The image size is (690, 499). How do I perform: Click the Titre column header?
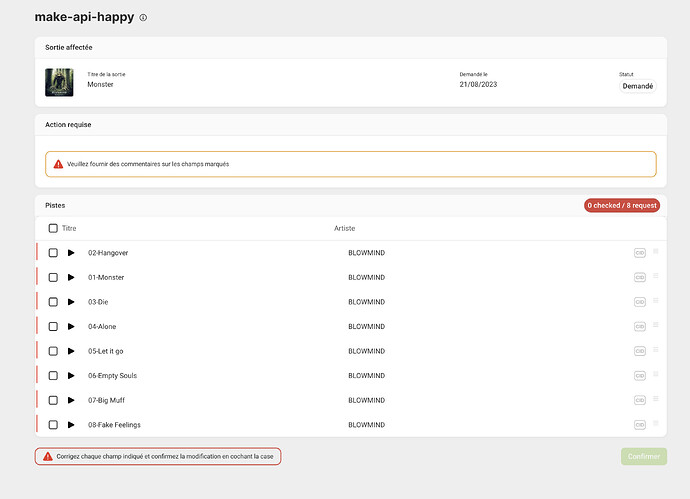[69, 228]
